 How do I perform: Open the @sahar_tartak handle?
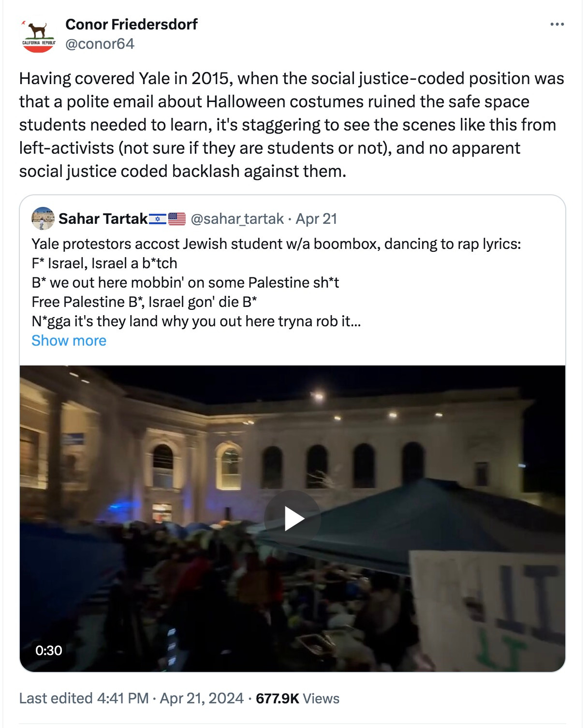pos(237,219)
